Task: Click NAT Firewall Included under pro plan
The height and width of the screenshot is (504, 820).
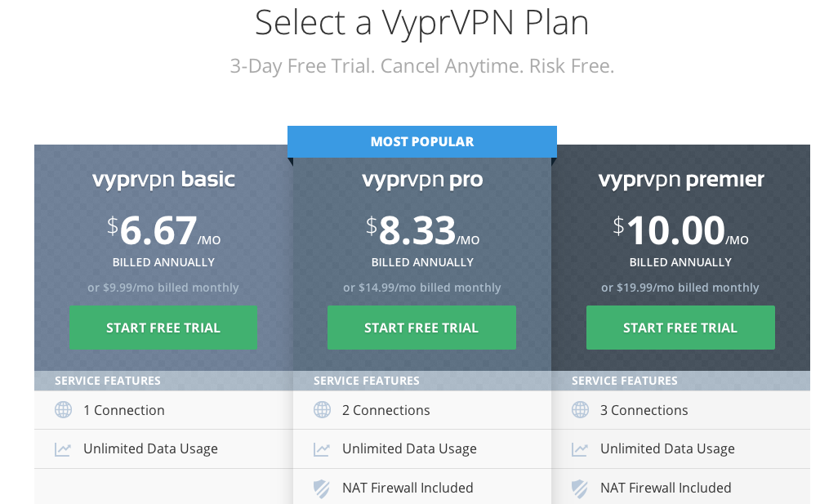Action: (408, 488)
